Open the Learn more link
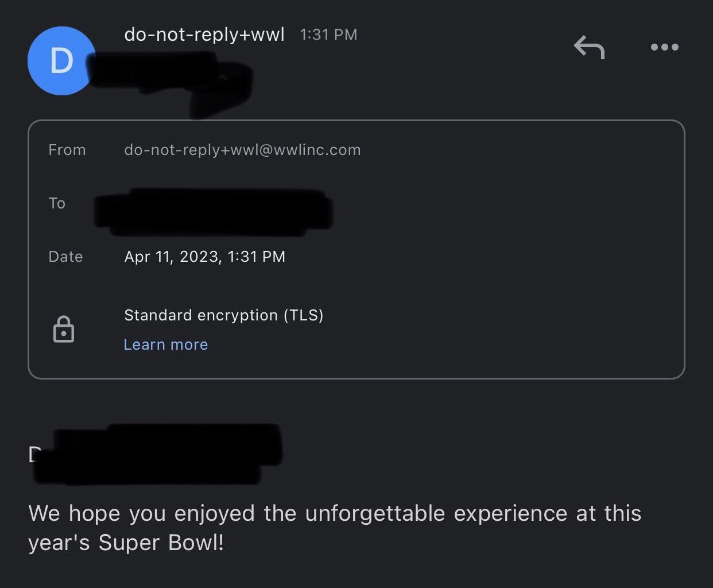The height and width of the screenshot is (588, 713). [166, 345]
